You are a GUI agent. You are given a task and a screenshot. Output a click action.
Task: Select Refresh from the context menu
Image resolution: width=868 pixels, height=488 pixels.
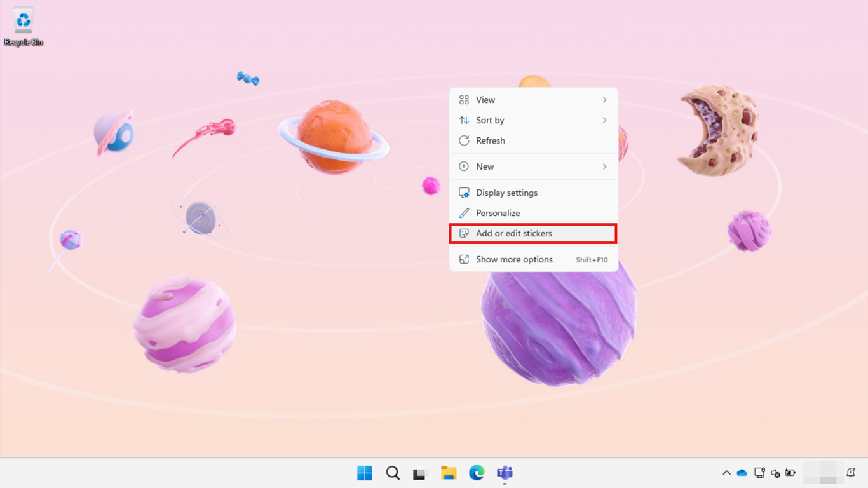tap(490, 140)
